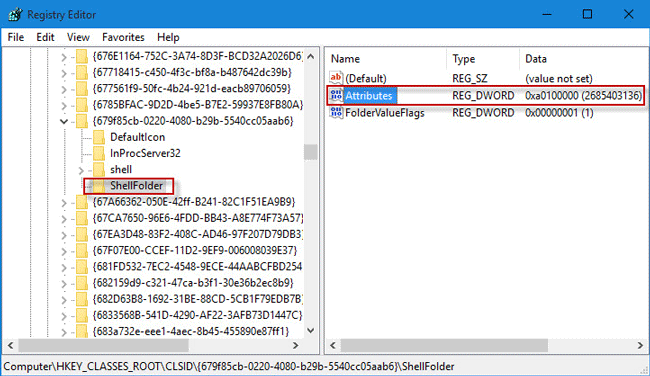The height and width of the screenshot is (376, 650).
Task: Click tree pane horizontal scroll left arrow
Action: tap(11, 345)
